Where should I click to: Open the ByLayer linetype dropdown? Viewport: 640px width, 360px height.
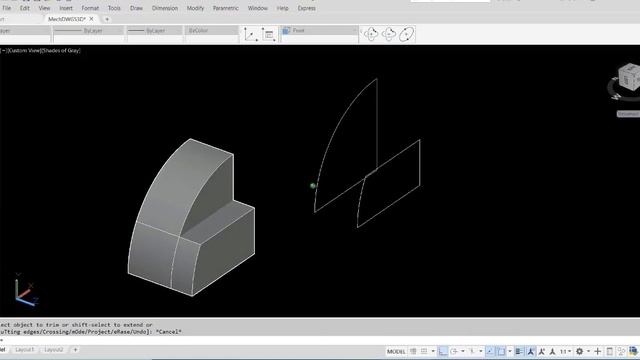(x=89, y=31)
